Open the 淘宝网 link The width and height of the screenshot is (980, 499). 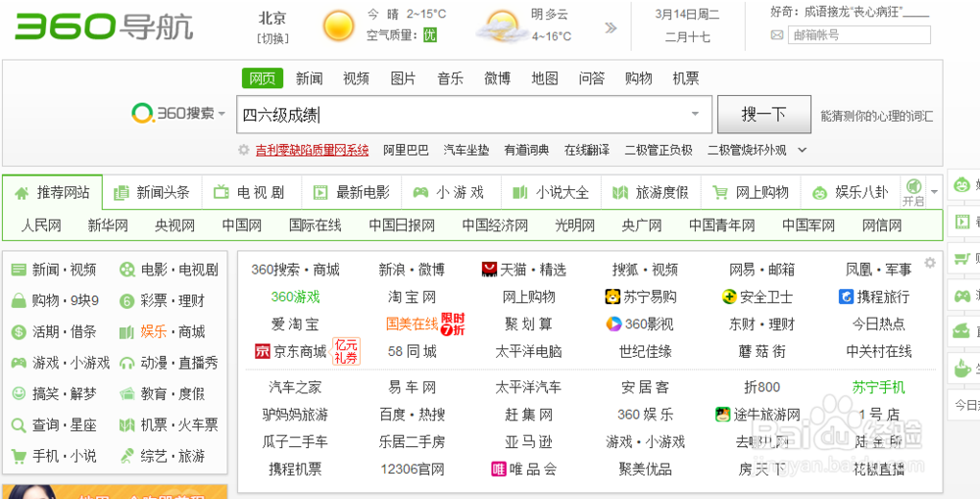tap(412, 296)
